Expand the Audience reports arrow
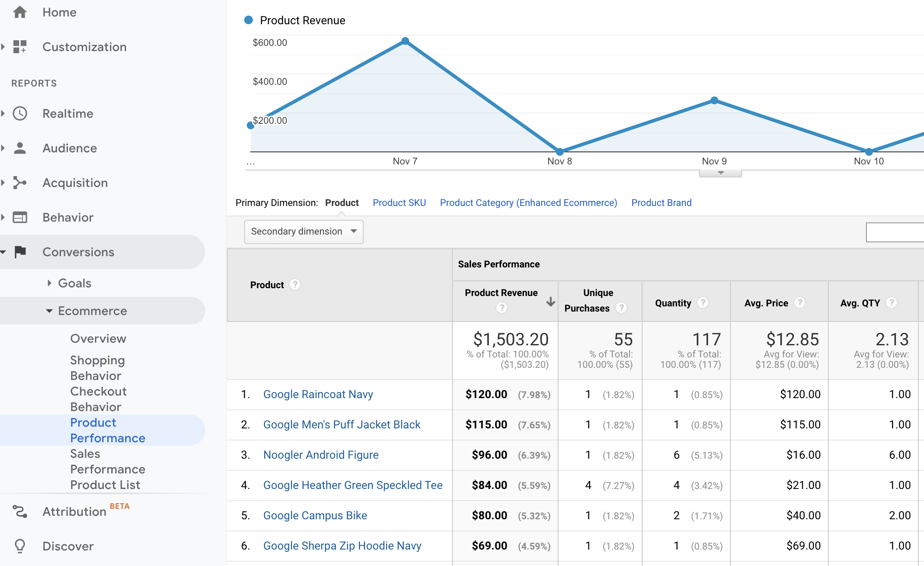The image size is (924, 566). tap(3, 148)
